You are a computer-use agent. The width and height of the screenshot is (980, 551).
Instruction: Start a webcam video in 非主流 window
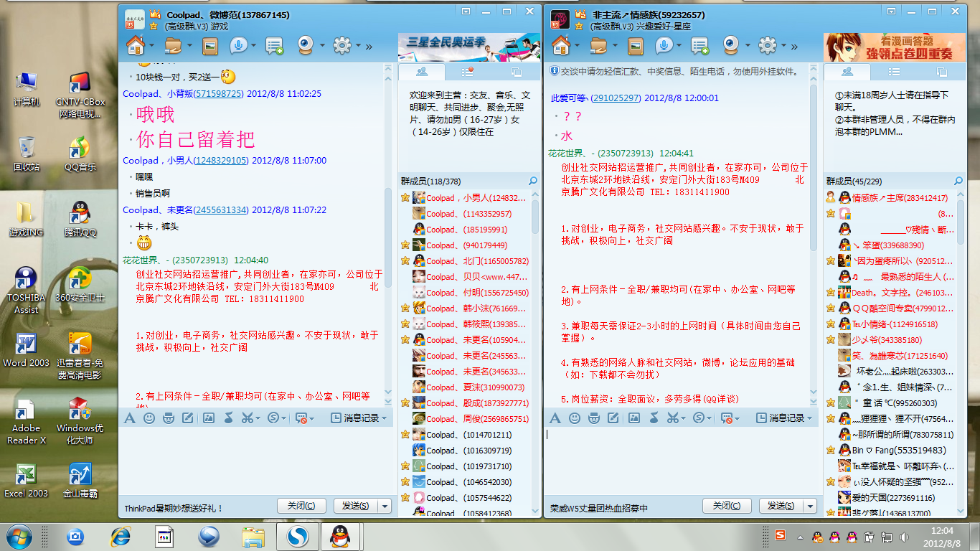(732, 45)
